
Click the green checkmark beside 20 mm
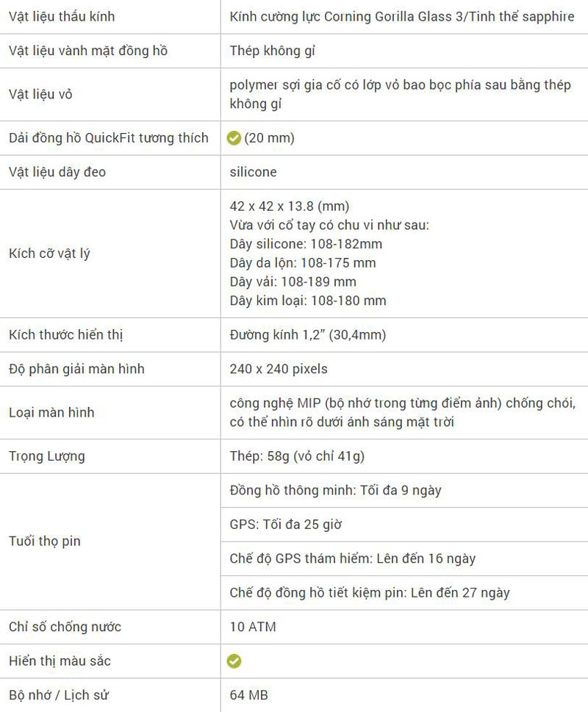click(234, 138)
